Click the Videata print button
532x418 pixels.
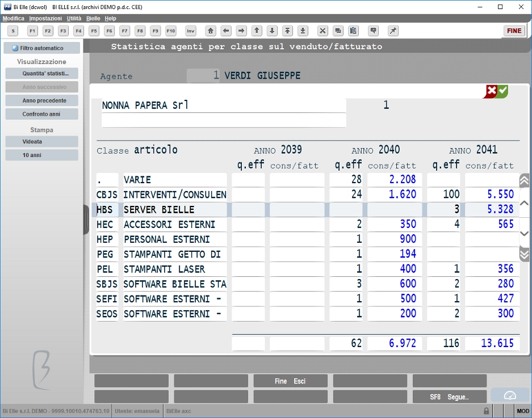(x=42, y=142)
